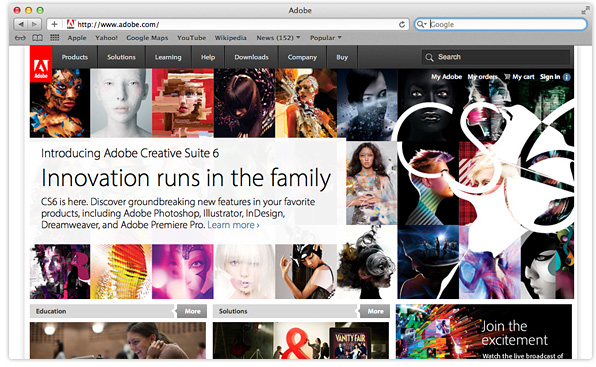The height and width of the screenshot is (367, 596).
Task: Click Introducing Adobe Creative Suite 6 text
Action: point(130,153)
